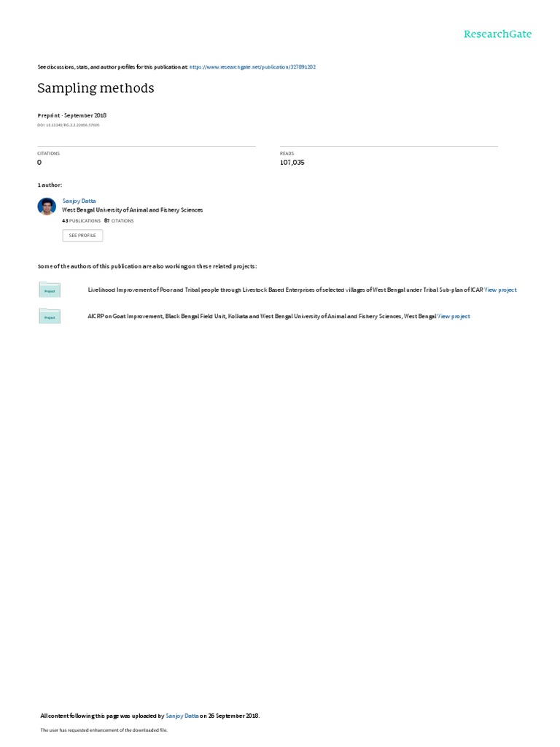
Task: Click Sanjoy Datta link in upload footer
Action: [182, 716]
